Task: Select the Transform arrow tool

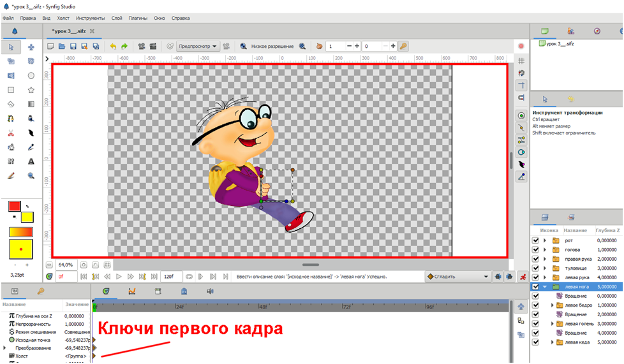Action: [x=11, y=47]
